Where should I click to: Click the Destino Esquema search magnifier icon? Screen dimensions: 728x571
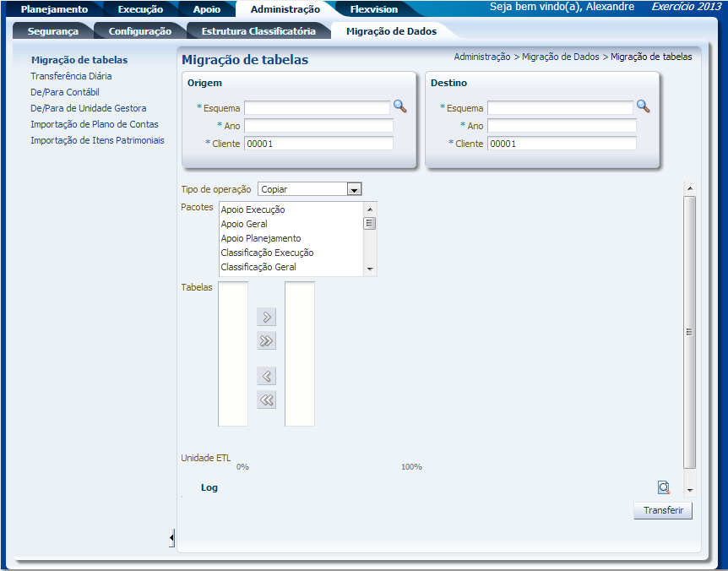click(644, 106)
